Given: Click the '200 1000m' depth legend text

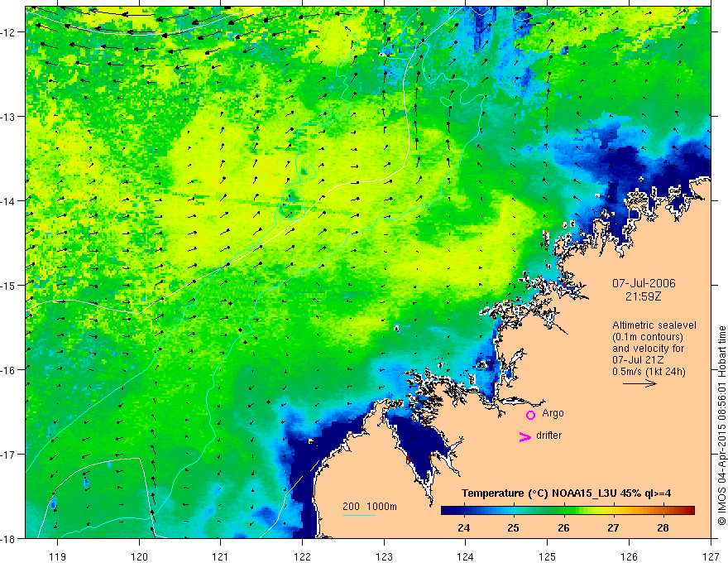Looking at the screenshot, I should pos(370,507).
